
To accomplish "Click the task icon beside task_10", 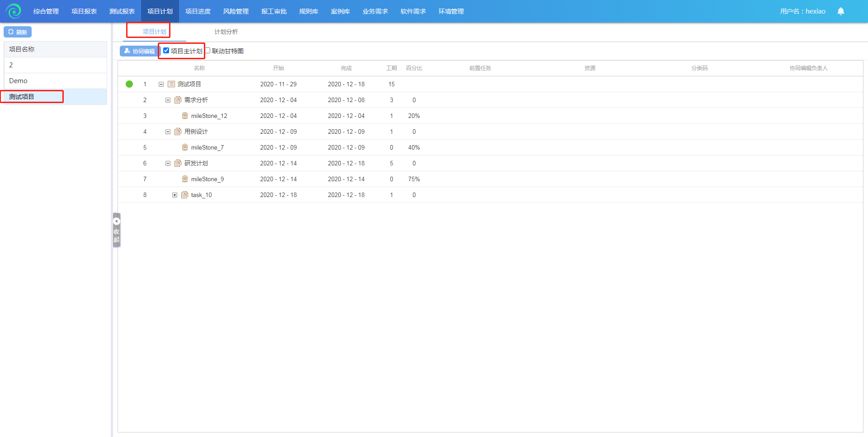I will (184, 195).
